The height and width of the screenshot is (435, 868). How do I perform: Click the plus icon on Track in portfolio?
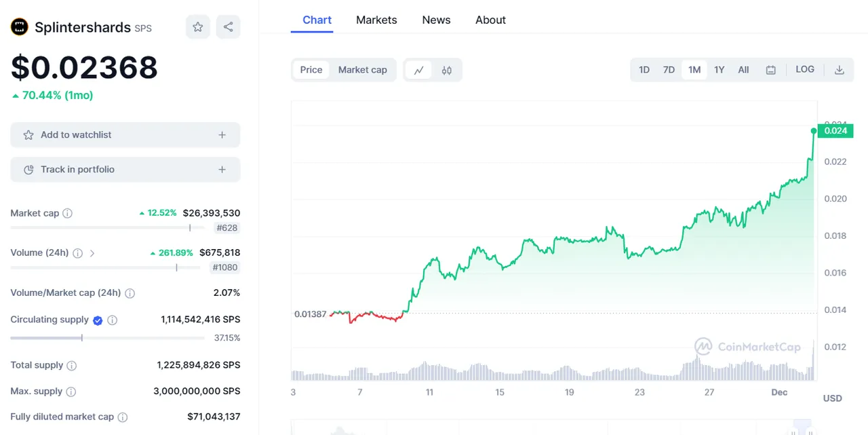222,170
